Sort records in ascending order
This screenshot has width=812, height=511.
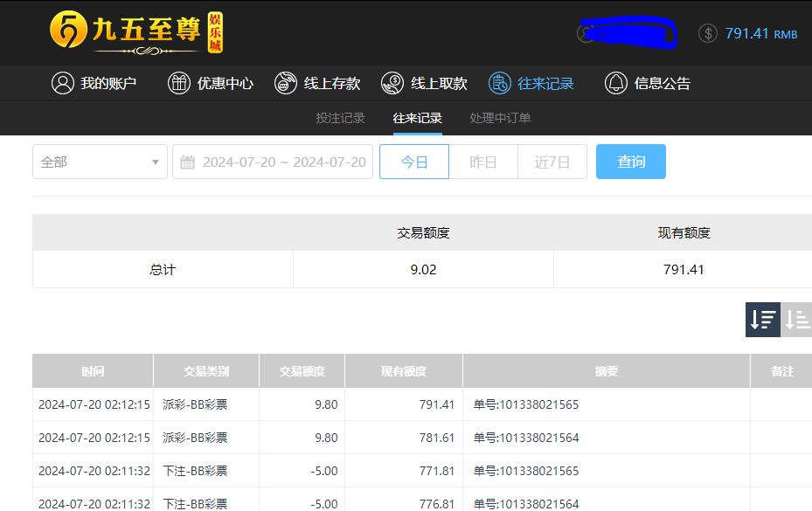coord(796,320)
